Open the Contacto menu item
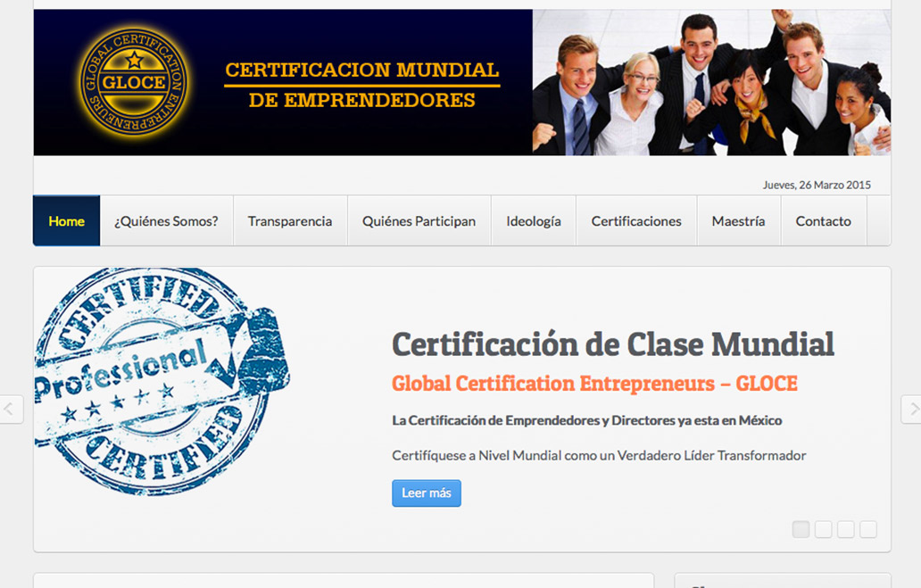This screenshot has width=921, height=588. click(x=824, y=221)
